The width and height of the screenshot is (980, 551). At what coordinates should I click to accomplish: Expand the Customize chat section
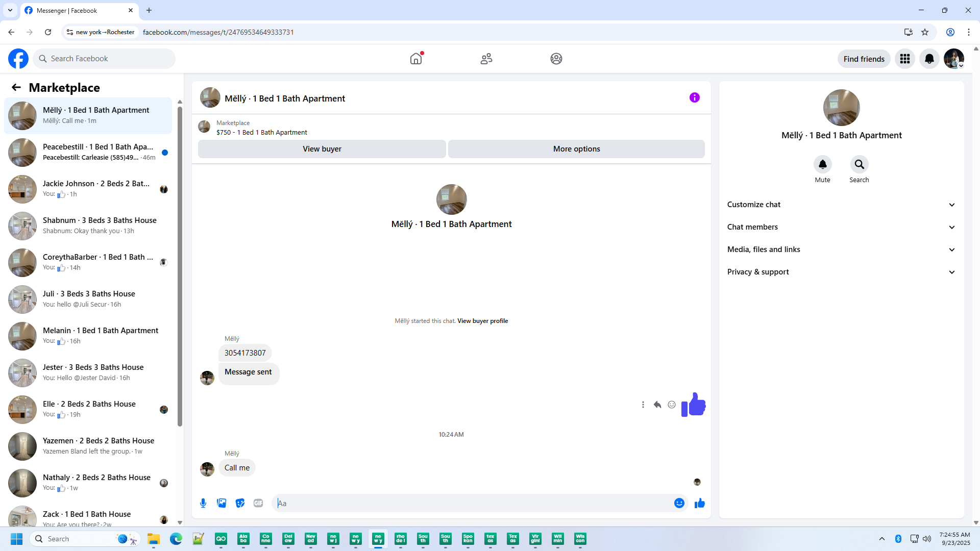point(841,205)
